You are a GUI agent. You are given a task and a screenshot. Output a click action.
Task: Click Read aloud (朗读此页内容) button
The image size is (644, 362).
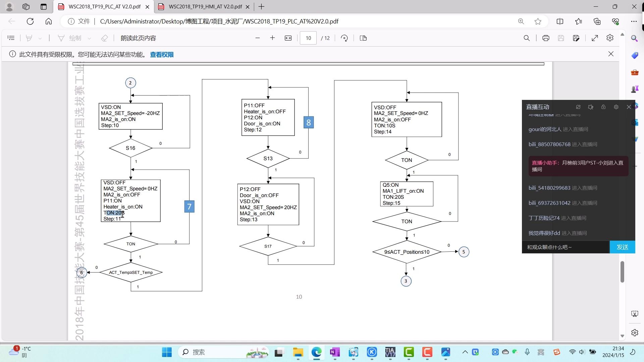coord(138,38)
